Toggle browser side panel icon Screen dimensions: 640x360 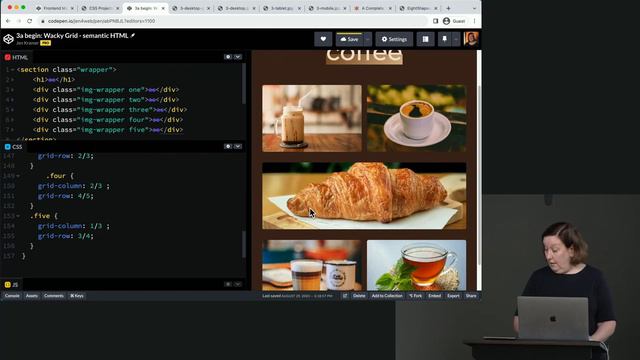(436, 21)
